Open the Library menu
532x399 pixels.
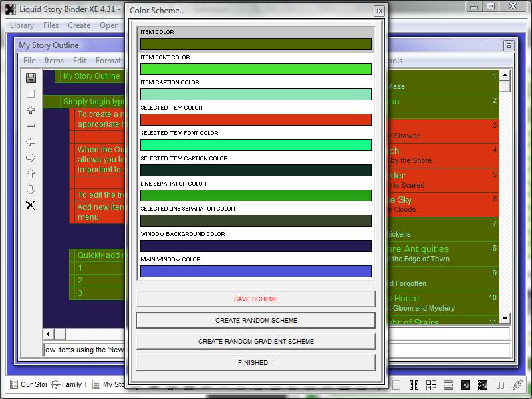pos(22,25)
